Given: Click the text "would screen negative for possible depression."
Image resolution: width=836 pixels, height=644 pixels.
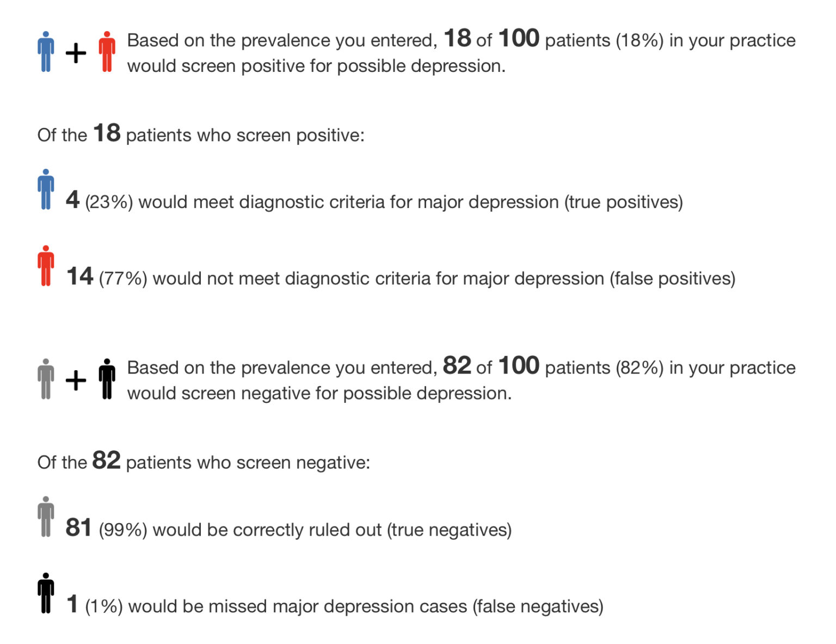Looking at the screenshot, I should click(319, 394).
